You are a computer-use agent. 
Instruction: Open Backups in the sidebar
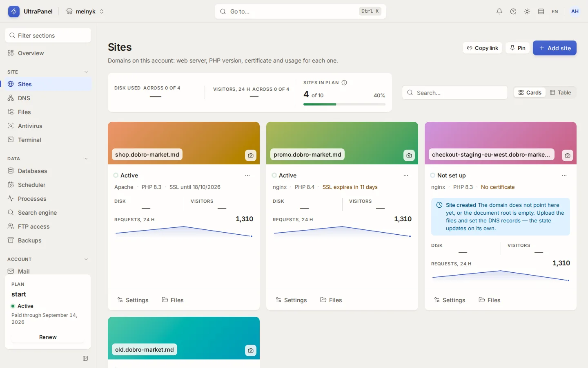48,240
